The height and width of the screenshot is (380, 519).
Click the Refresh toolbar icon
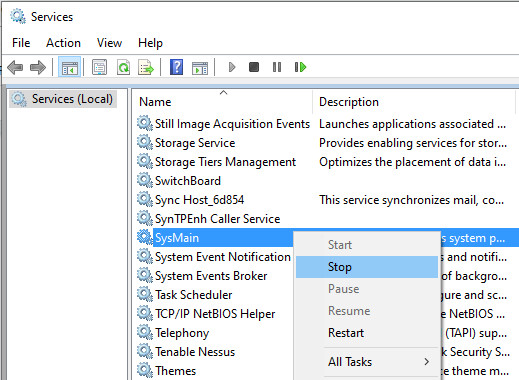123,68
